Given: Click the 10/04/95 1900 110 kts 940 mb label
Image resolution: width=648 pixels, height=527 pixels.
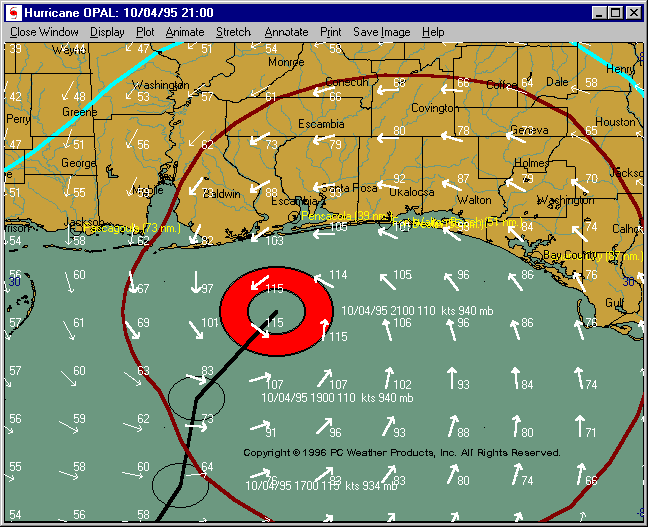Looking at the screenshot, I should 337,398.
